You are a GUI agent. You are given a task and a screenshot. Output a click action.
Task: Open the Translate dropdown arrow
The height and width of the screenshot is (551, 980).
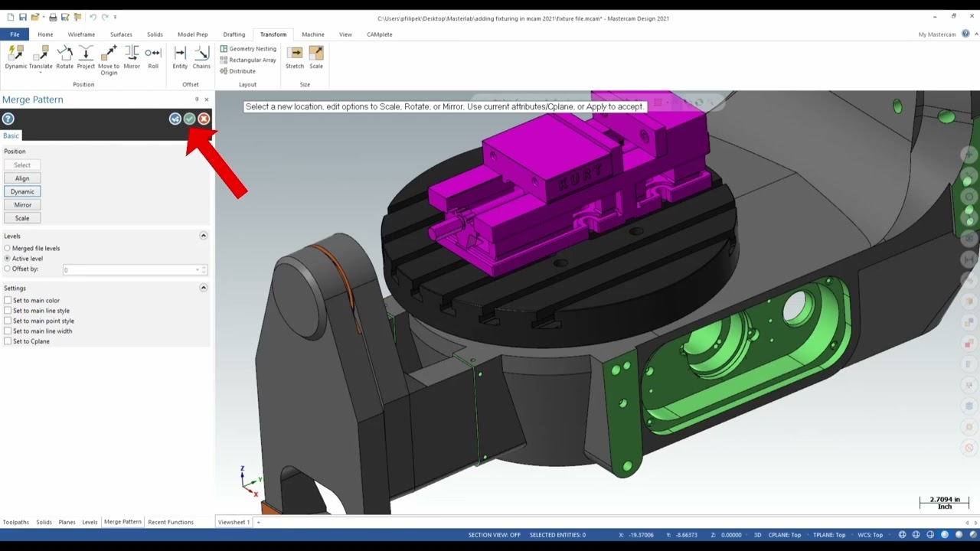tap(41, 72)
